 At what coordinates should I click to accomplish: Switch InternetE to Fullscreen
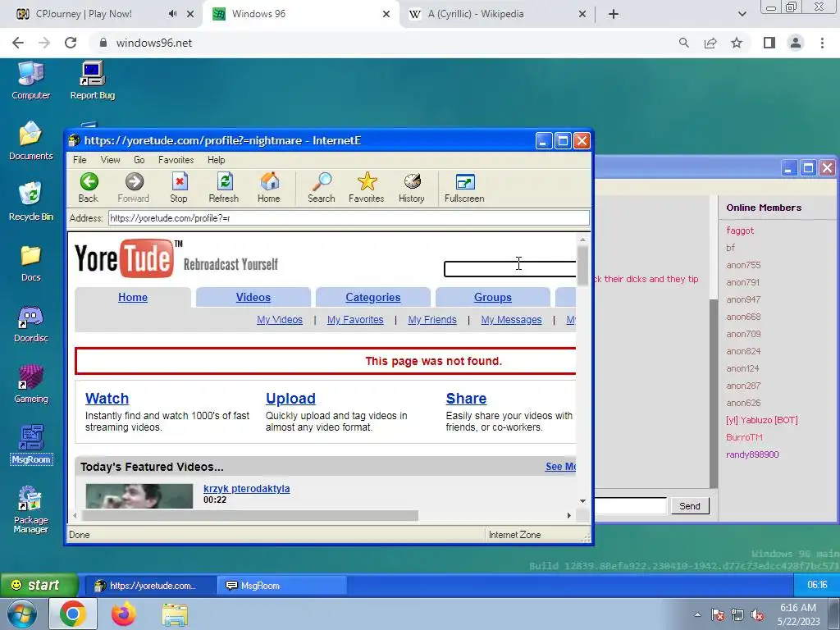point(464,188)
